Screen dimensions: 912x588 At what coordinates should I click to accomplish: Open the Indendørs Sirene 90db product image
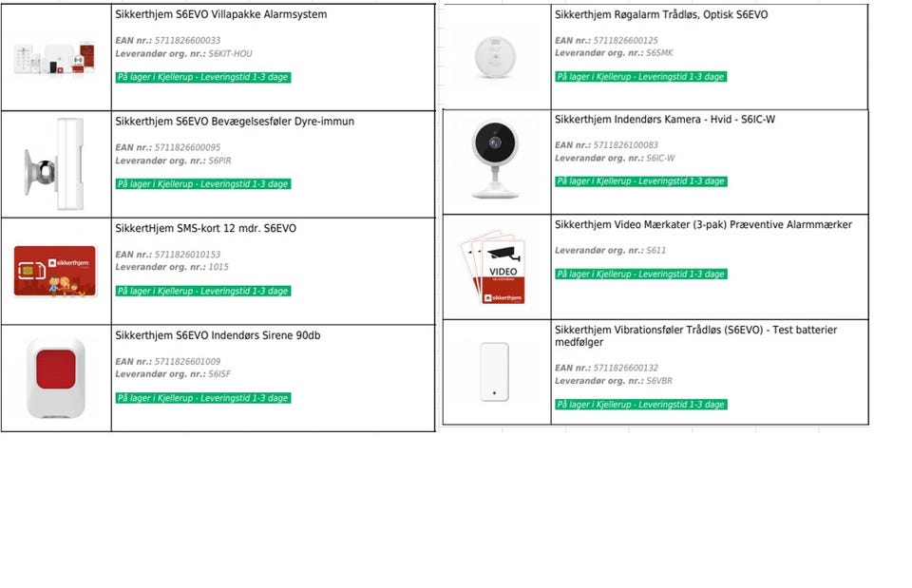click(56, 378)
